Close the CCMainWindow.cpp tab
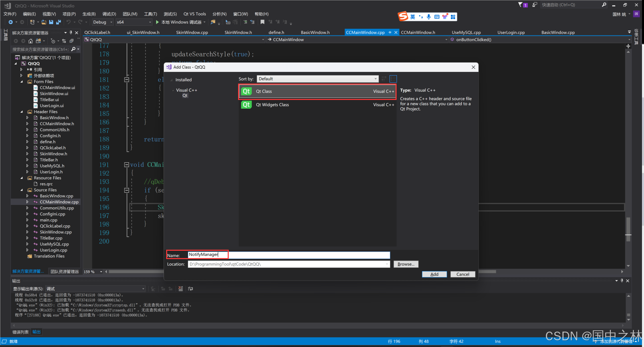Screen dimensions: 644x347 396,32
